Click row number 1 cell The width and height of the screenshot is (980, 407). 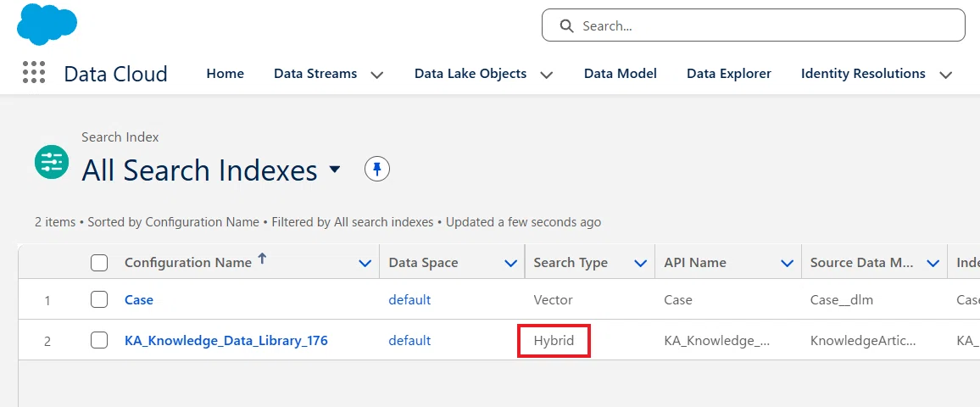[47, 301]
